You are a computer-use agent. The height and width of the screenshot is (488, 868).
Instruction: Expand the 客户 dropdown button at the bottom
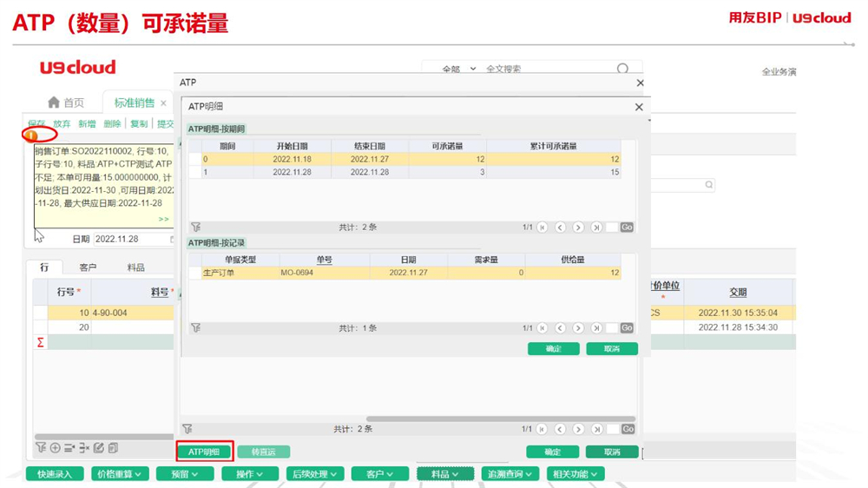coord(380,473)
